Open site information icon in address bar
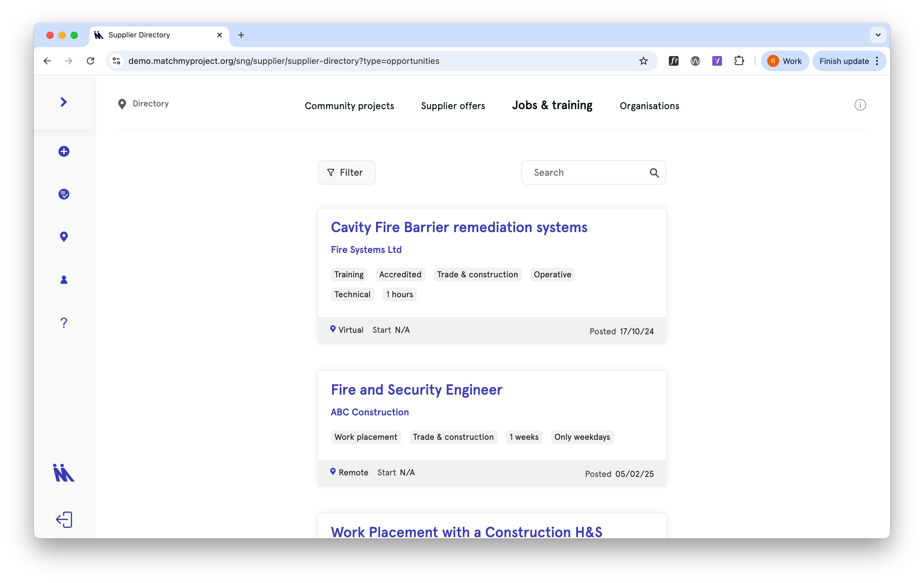This screenshot has height=583, width=924. click(117, 61)
